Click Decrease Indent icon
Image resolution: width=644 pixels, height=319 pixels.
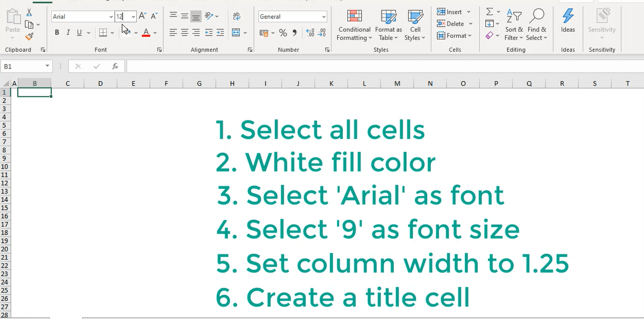(x=209, y=32)
